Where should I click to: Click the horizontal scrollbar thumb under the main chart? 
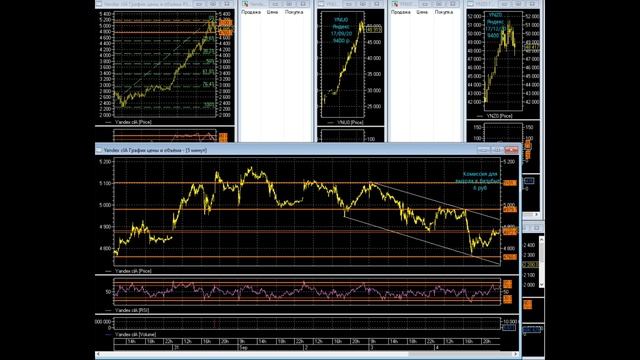click(460, 354)
